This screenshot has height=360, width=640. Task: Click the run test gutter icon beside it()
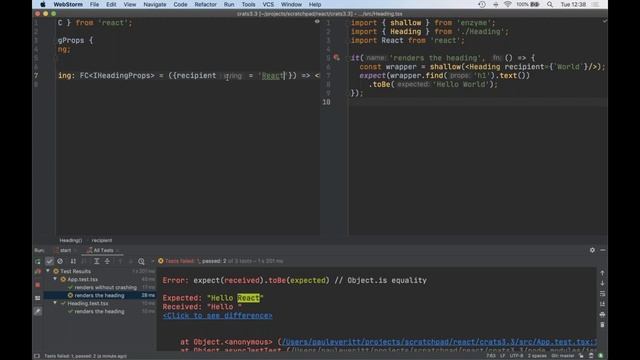click(x=336, y=58)
